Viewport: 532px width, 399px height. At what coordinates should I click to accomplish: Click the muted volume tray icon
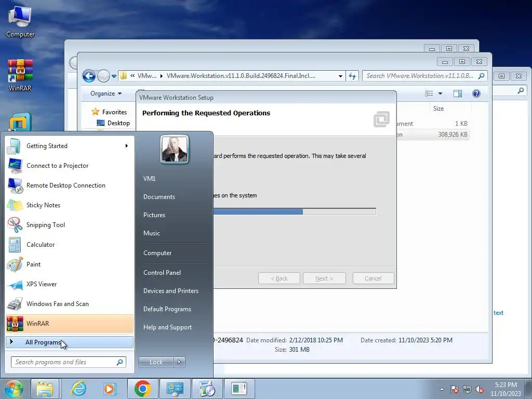pyautogui.click(x=480, y=389)
